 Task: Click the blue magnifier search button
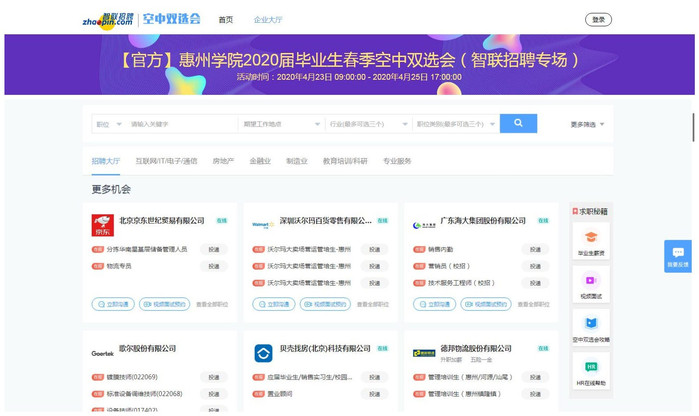pos(518,123)
